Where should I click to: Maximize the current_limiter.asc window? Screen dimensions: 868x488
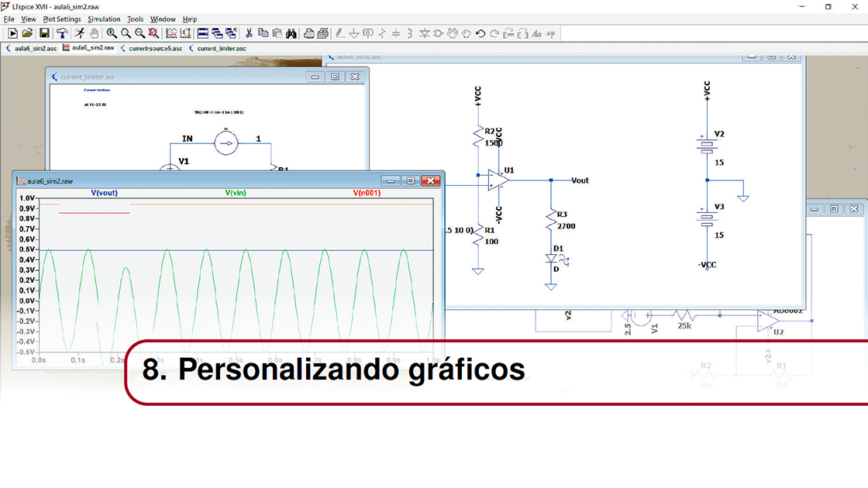335,77
